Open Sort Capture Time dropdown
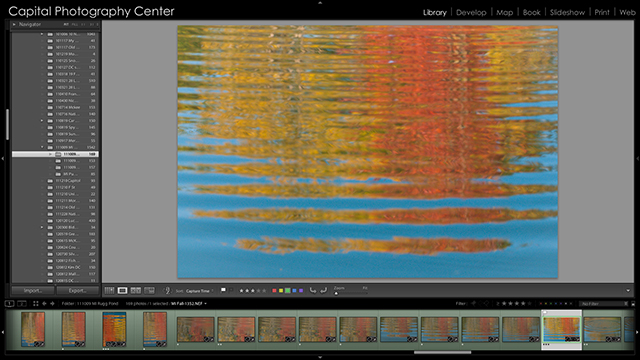 click(200, 291)
